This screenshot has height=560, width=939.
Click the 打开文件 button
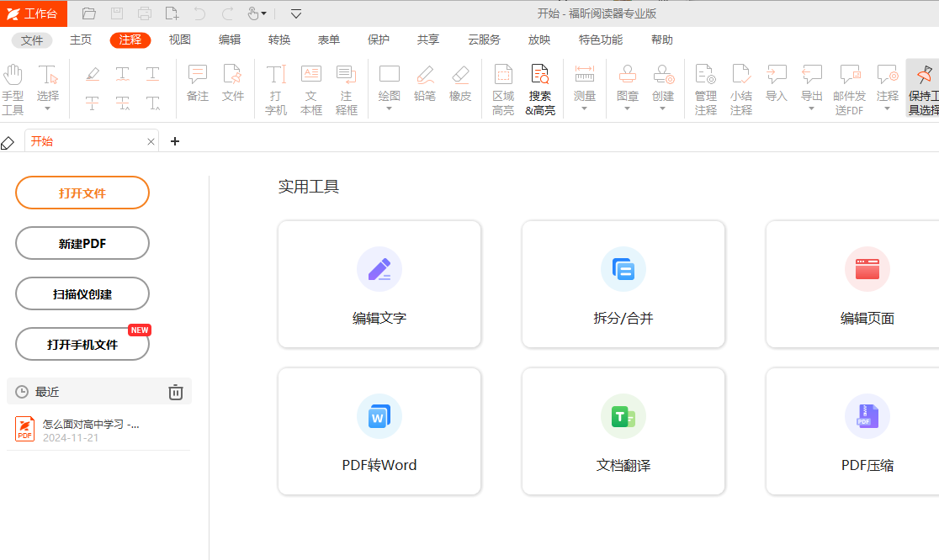point(82,193)
